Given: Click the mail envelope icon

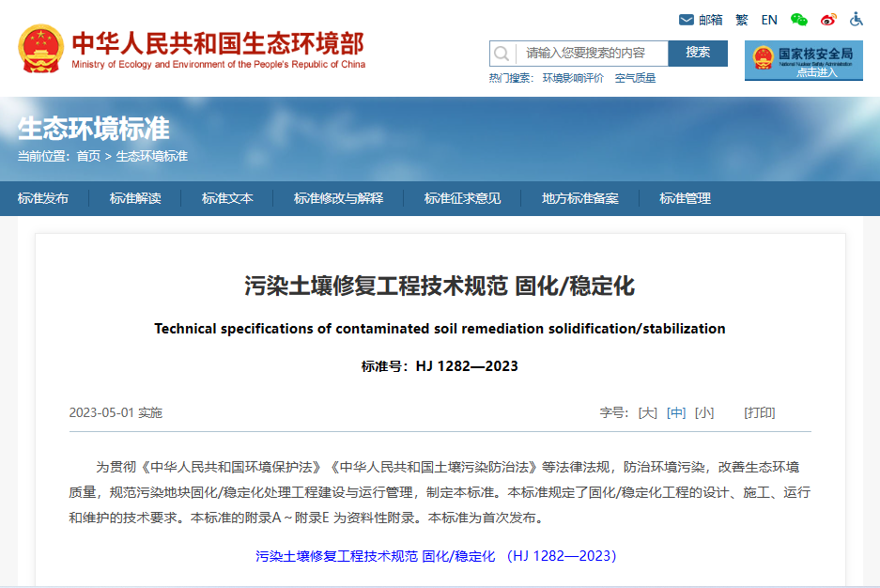Looking at the screenshot, I should (687, 20).
